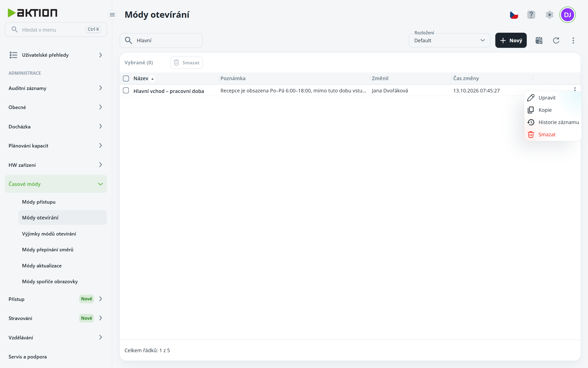Click the row three-dot menu for Hlavní vchod

[575, 89]
